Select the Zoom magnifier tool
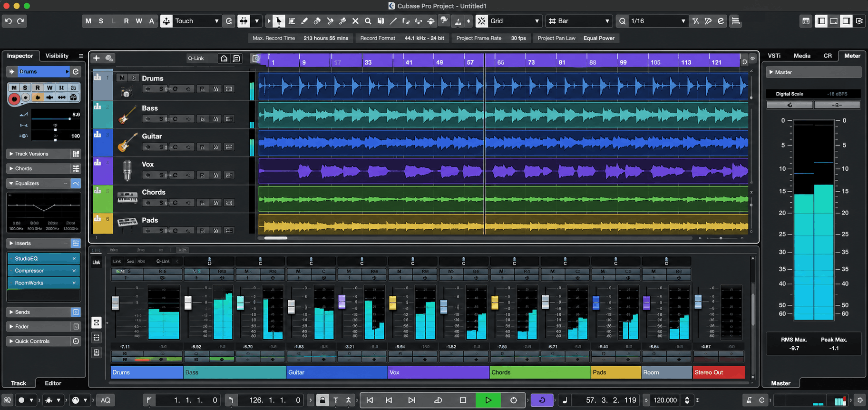 pyautogui.click(x=368, y=21)
